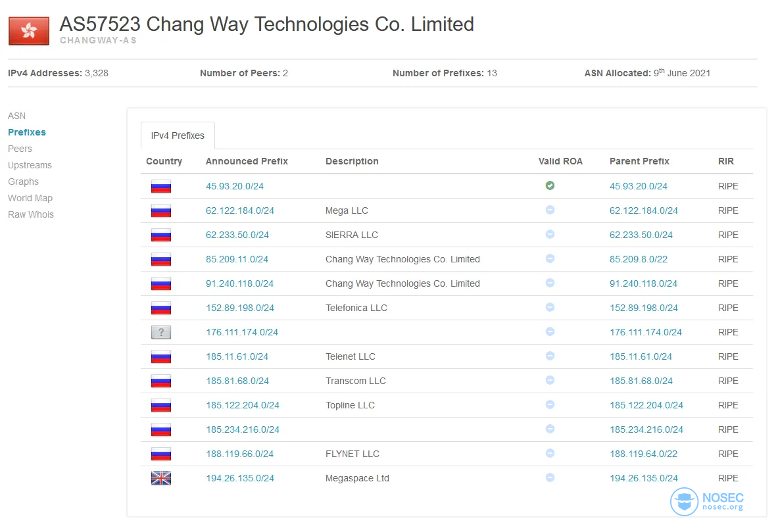
Task: Click the Description column header
Action: tap(352, 161)
